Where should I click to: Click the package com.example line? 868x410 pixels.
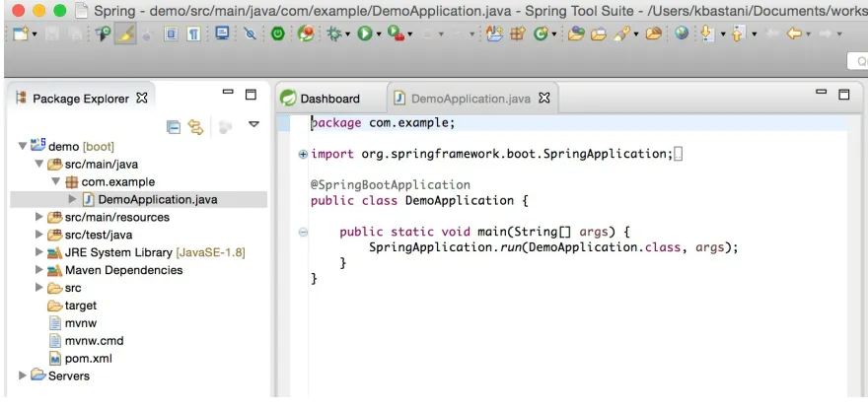(383, 123)
